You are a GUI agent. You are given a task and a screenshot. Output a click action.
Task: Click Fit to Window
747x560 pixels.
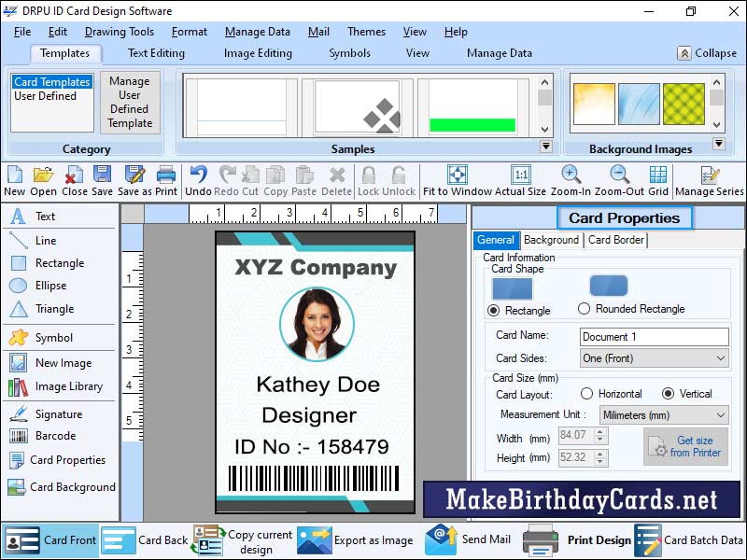coord(457,179)
